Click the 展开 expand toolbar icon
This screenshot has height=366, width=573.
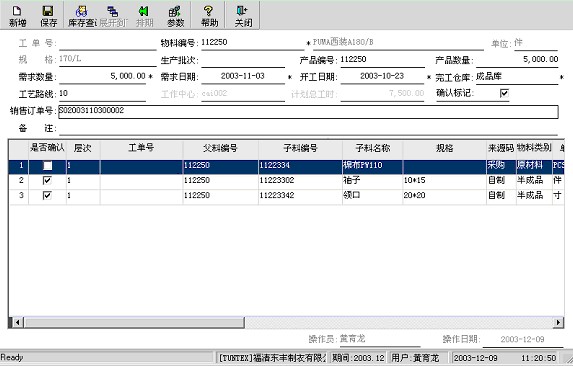113,16
